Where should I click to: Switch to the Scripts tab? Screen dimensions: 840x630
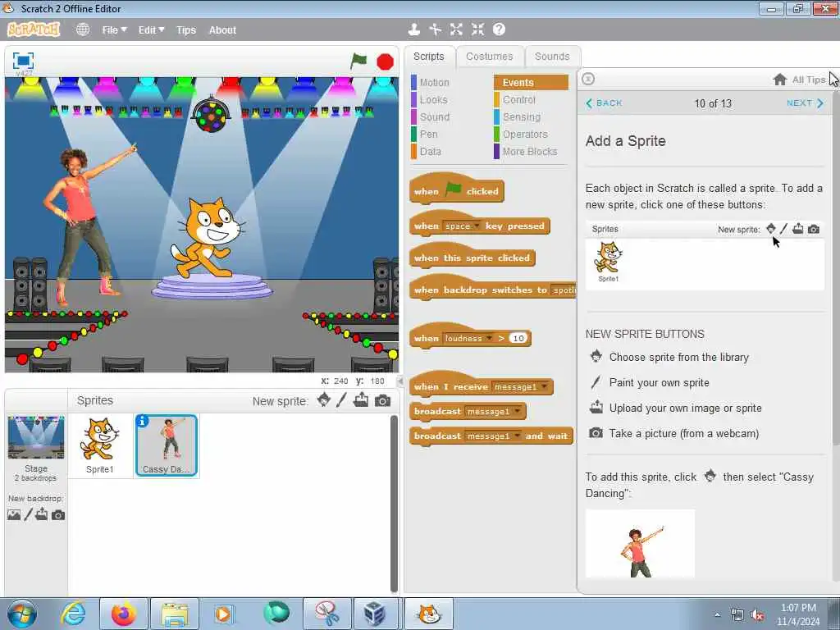pyautogui.click(x=428, y=57)
